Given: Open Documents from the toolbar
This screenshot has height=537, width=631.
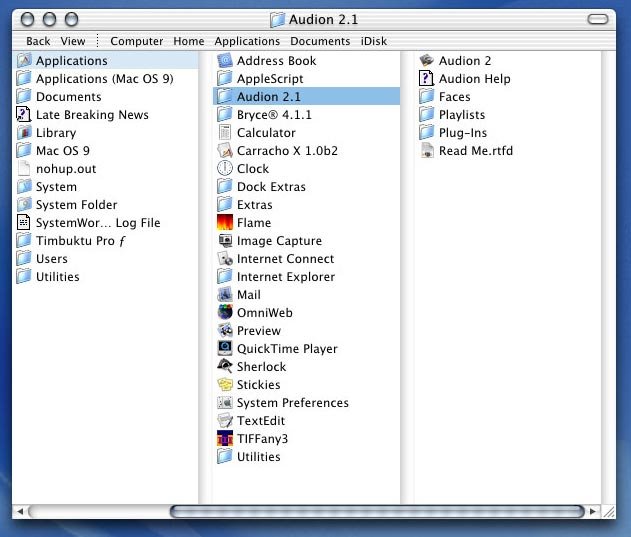Looking at the screenshot, I should [x=320, y=41].
